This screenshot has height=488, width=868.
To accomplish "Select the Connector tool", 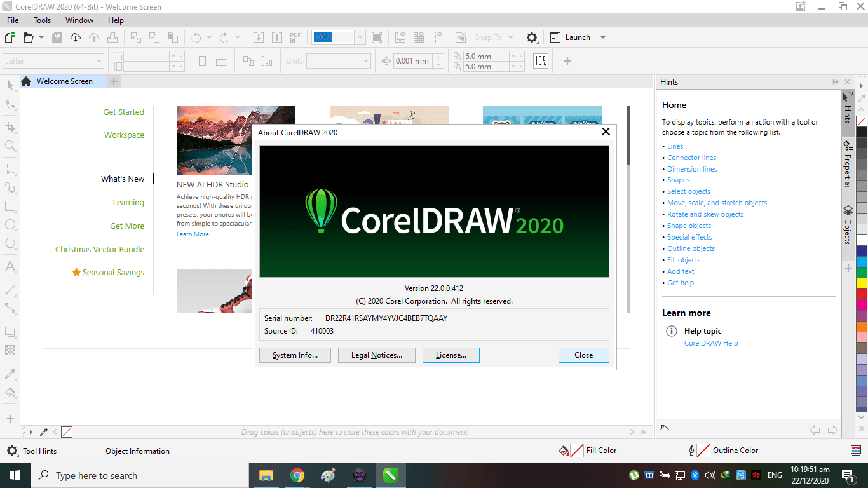I will pos(10,308).
